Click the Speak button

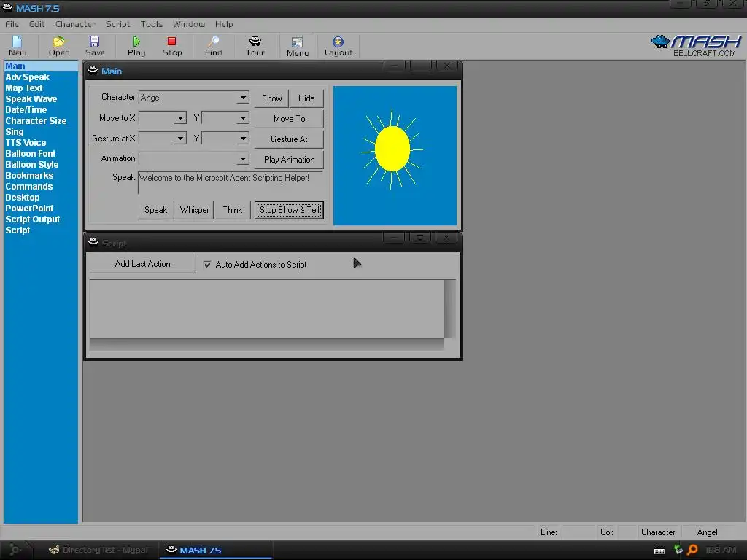pos(156,210)
